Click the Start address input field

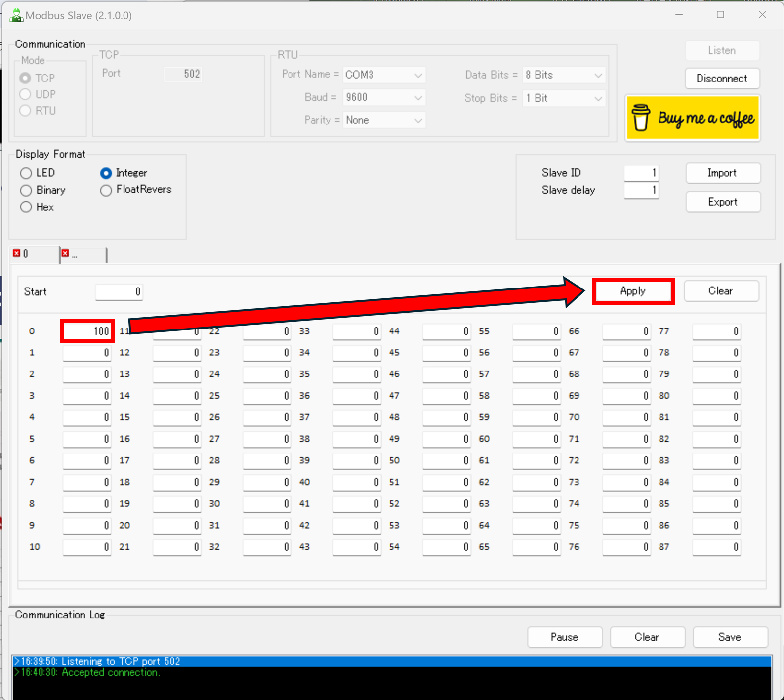[x=119, y=292]
